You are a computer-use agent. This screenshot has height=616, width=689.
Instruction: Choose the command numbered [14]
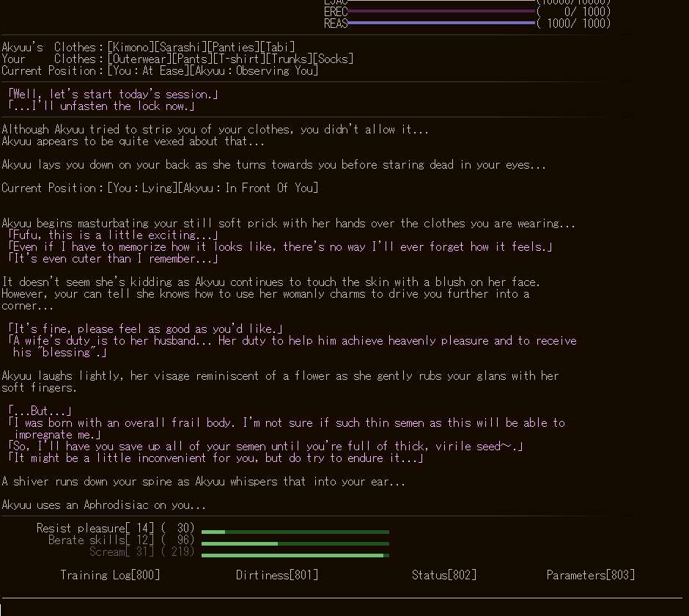point(95,528)
